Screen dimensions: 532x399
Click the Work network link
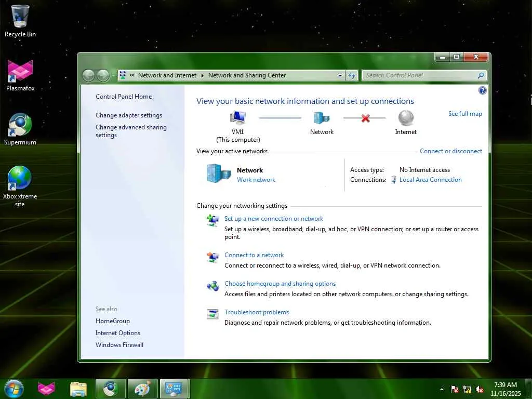point(256,179)
